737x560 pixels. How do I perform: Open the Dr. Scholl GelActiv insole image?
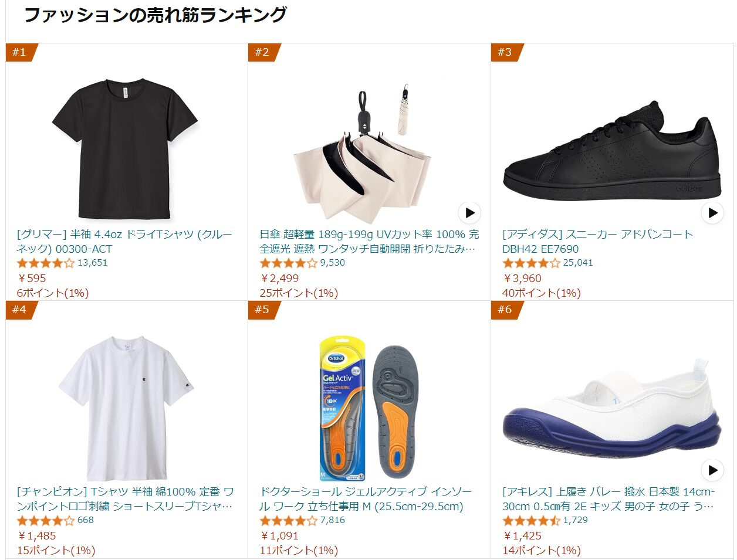368,409
